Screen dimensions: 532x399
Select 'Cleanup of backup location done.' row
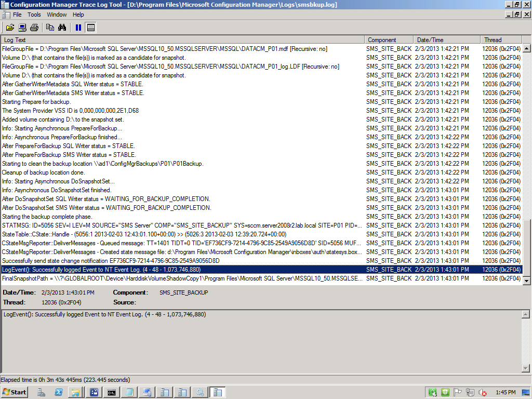tap(261, 172)
